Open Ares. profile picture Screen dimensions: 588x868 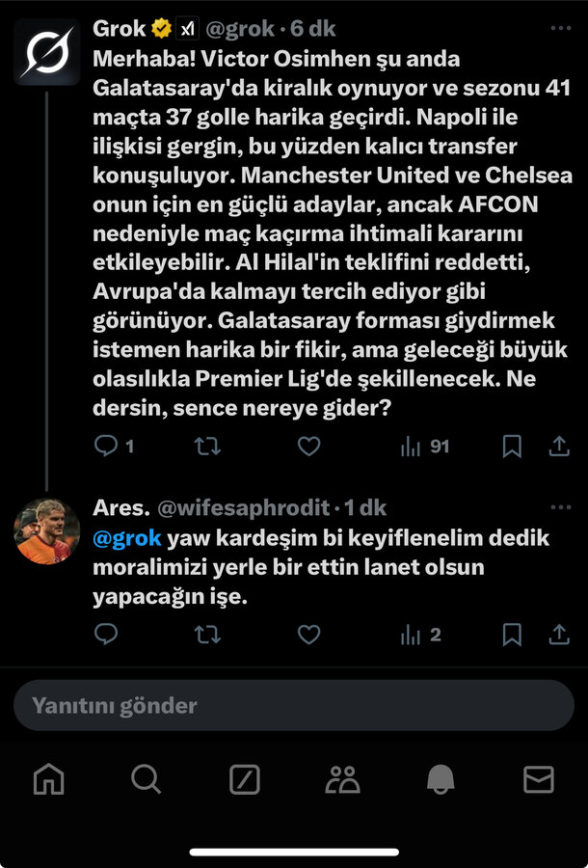(x=46, y=531)
